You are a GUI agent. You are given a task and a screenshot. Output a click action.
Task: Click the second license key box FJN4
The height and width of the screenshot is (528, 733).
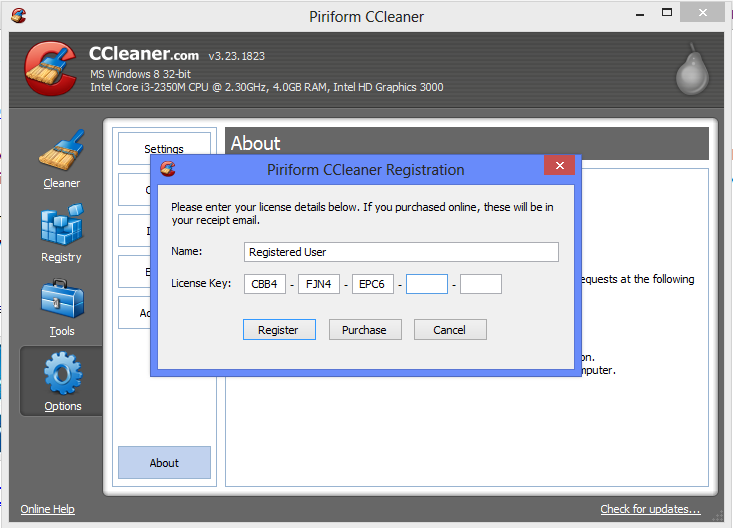(x=319, y=284)
